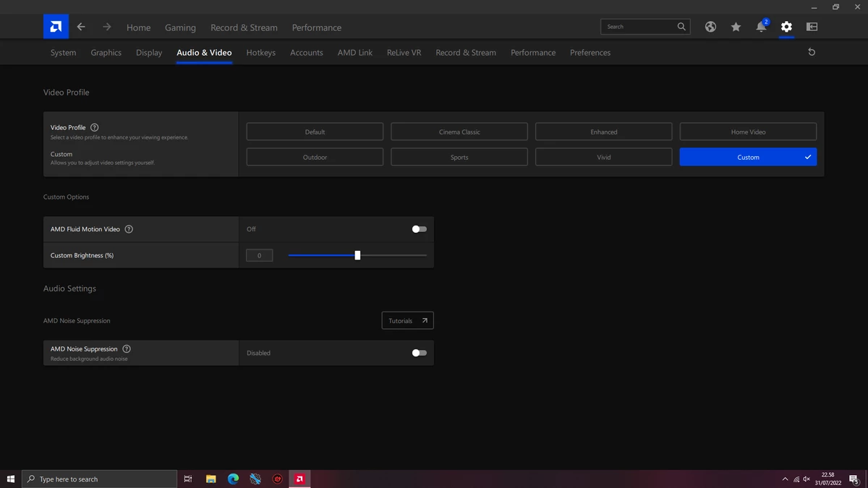Open Windows action center icon
This screenshot has width=868, height=488.
tap(854, 479)
